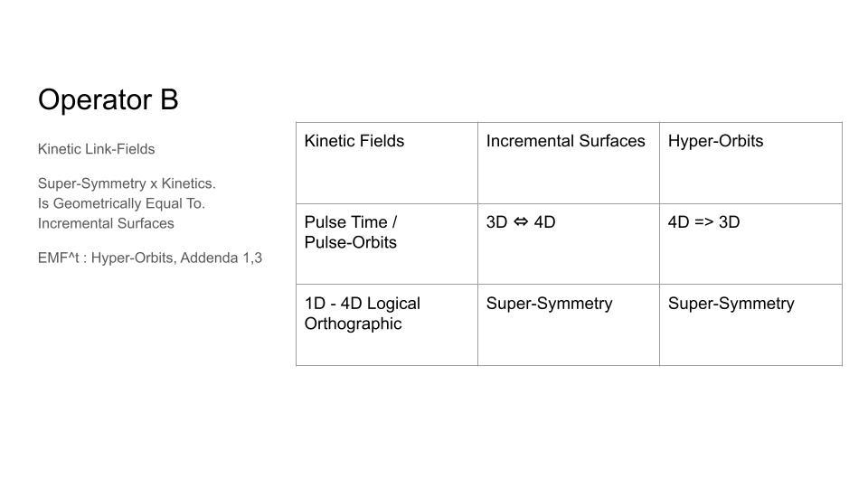
Task: Select the "3D ⇔ 4D" table cell
Action: pos(521,222)
